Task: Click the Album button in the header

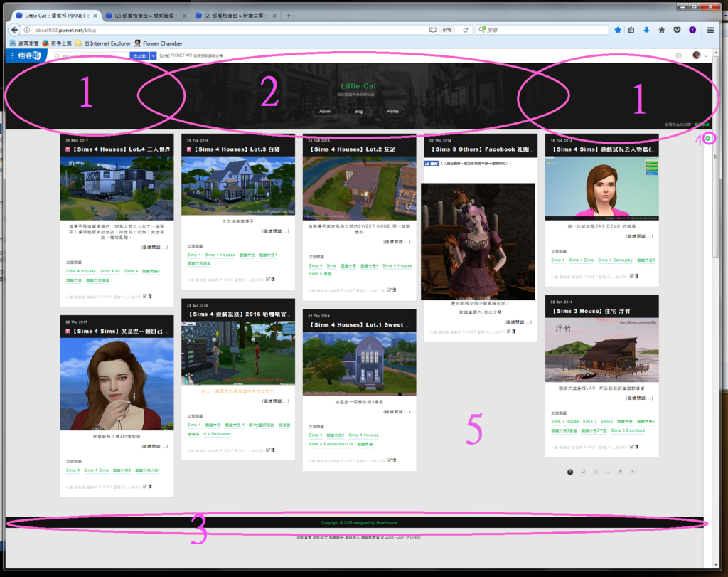Action: (324, 112)
